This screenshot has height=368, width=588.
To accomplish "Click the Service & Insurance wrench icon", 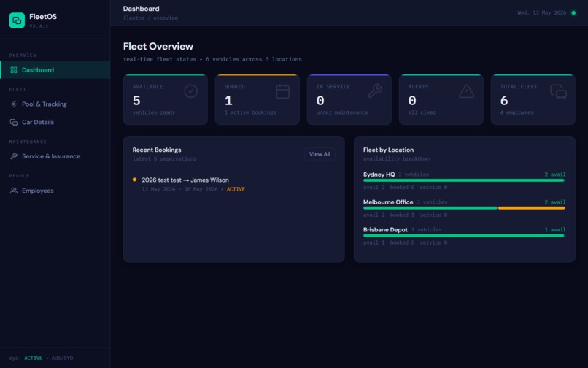I will pyautogui.click(x=14, y=156).
